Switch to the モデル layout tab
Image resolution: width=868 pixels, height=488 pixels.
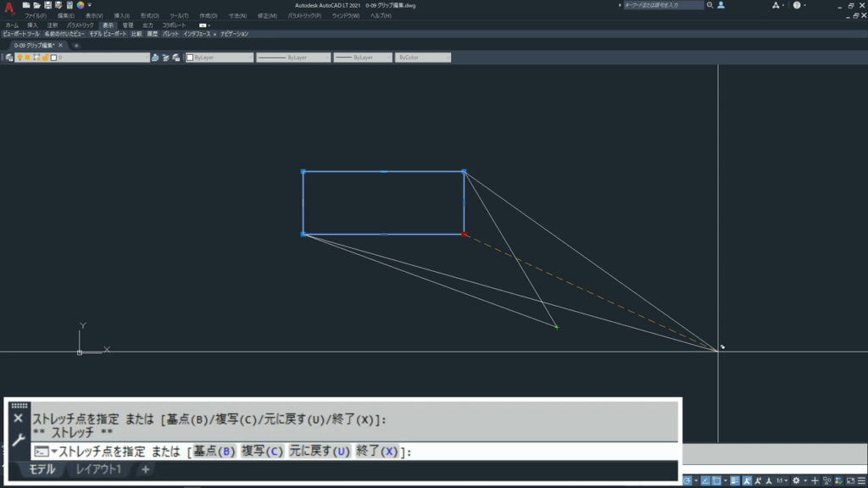coord(42,469)
